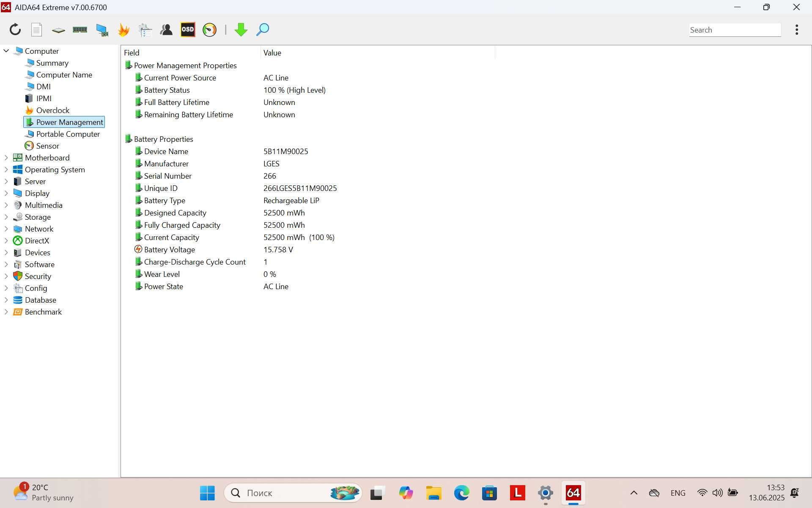
Task: Select the Current Power Source row
Action: (x=308, y=77)
